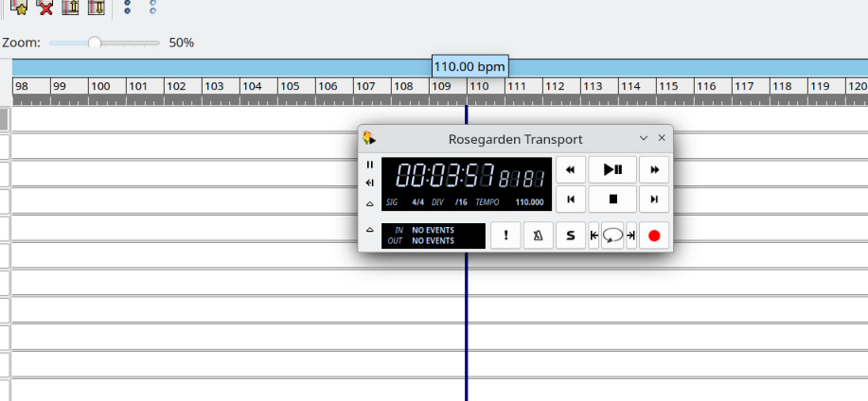
Task: Move track up with the up-arrow icon
Action: [x=70, y=7]
